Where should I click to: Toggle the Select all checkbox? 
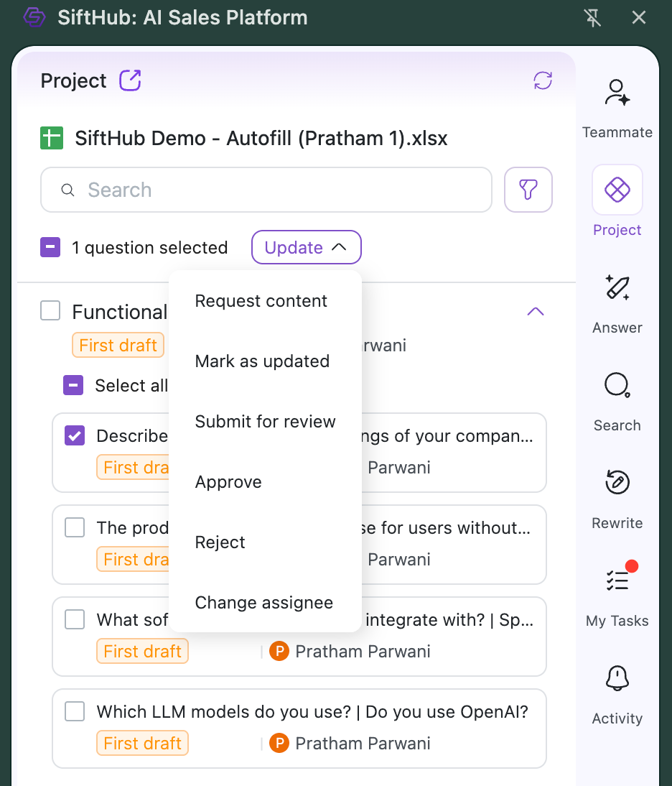click(x=73, y=386)
